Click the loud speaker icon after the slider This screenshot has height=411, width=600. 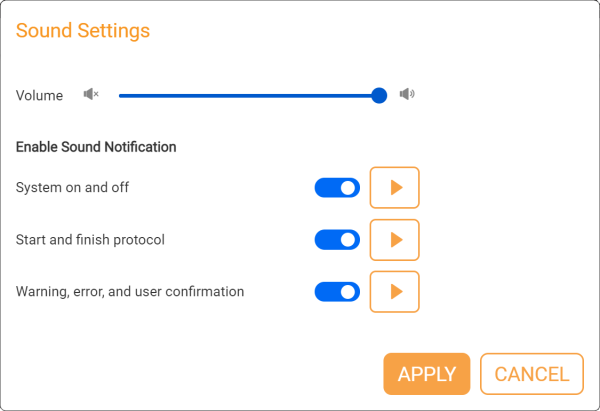click(406, 95)
